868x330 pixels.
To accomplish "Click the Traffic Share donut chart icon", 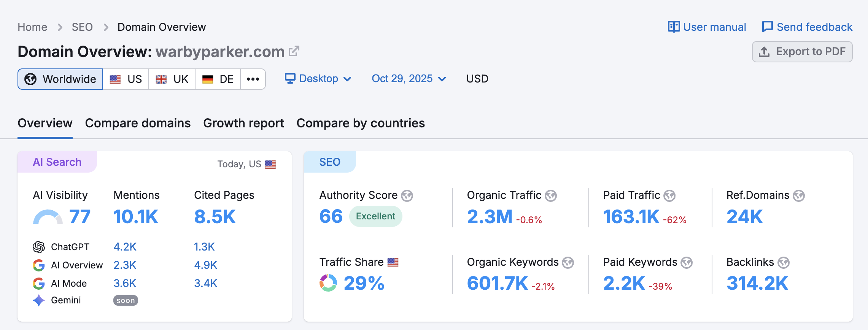I will tap(328, 283).
